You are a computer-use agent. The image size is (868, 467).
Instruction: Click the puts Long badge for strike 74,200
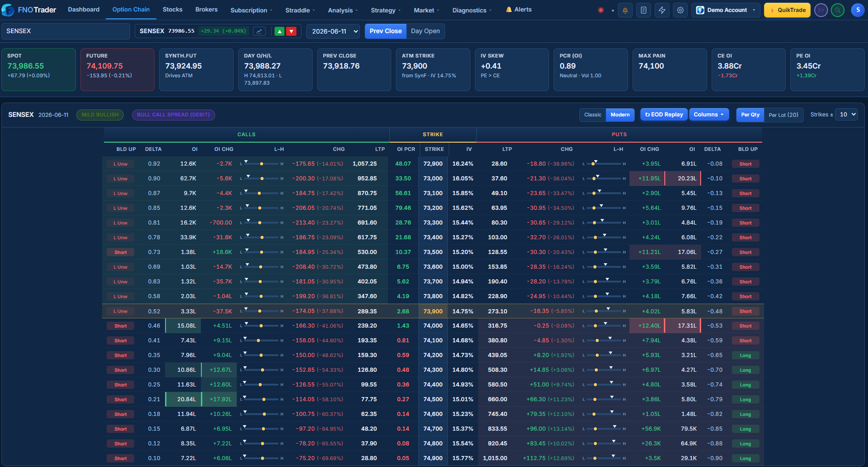(745, 355)
